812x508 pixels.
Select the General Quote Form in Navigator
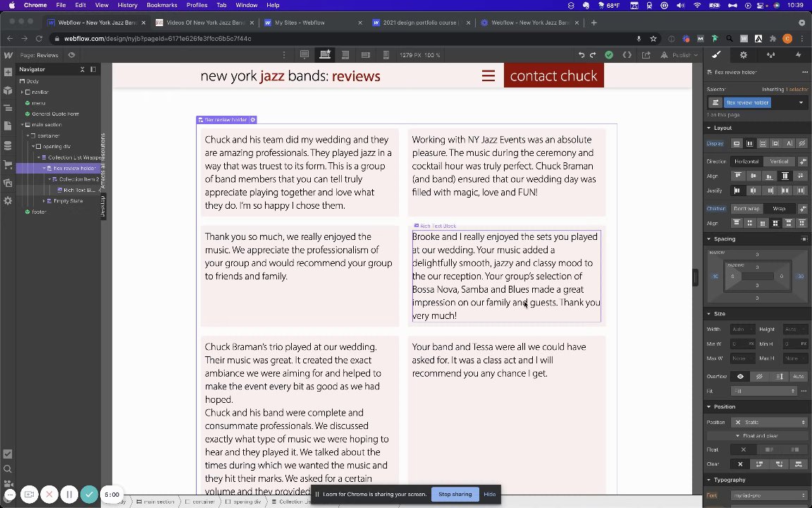[56, 114]
